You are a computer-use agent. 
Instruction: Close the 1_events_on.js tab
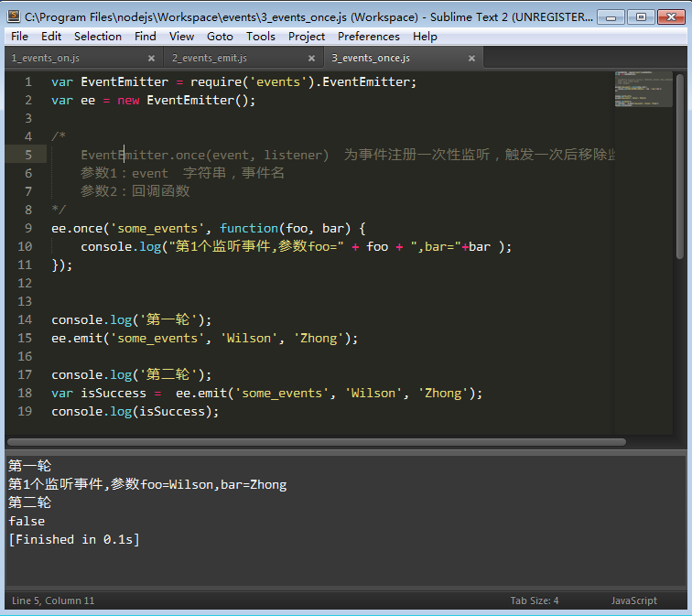(x=151, y=59)
